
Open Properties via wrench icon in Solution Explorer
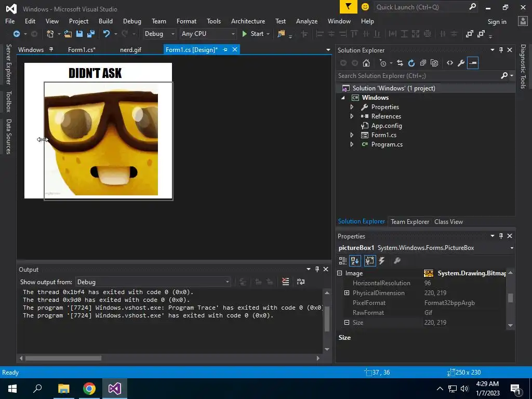(461, 63)
